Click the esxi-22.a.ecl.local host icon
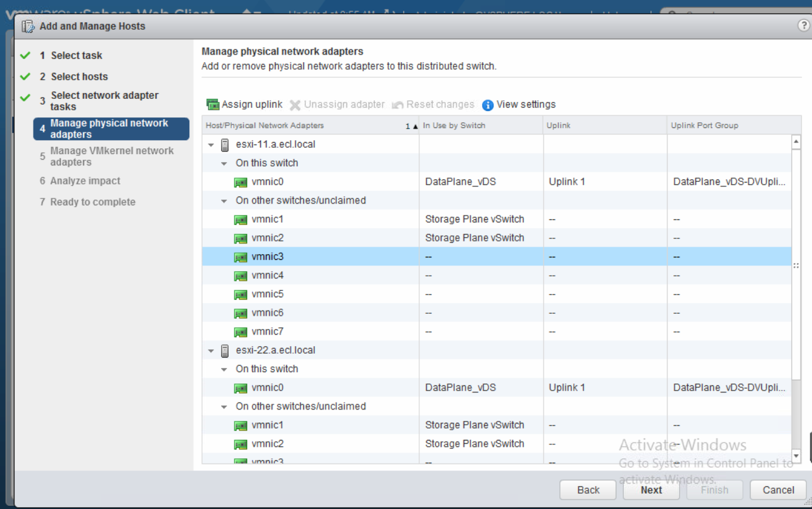Screen dimensions: 812x509 coord(225,351)
